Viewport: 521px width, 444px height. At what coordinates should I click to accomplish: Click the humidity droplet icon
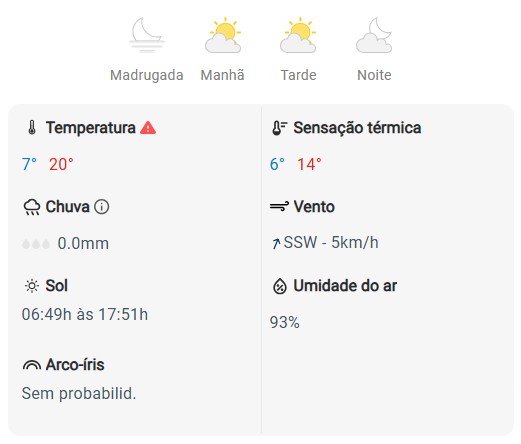280,286
